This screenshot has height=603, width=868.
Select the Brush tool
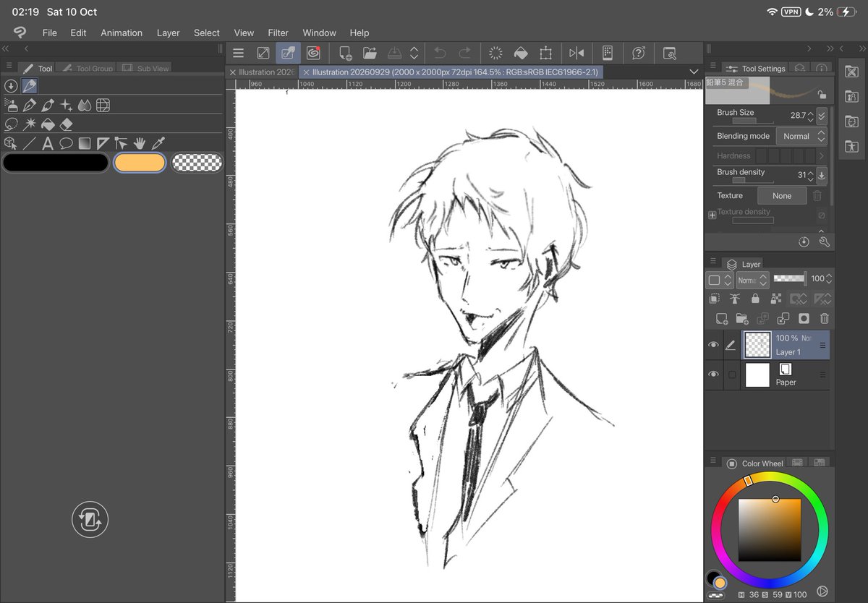pos(48,106)
